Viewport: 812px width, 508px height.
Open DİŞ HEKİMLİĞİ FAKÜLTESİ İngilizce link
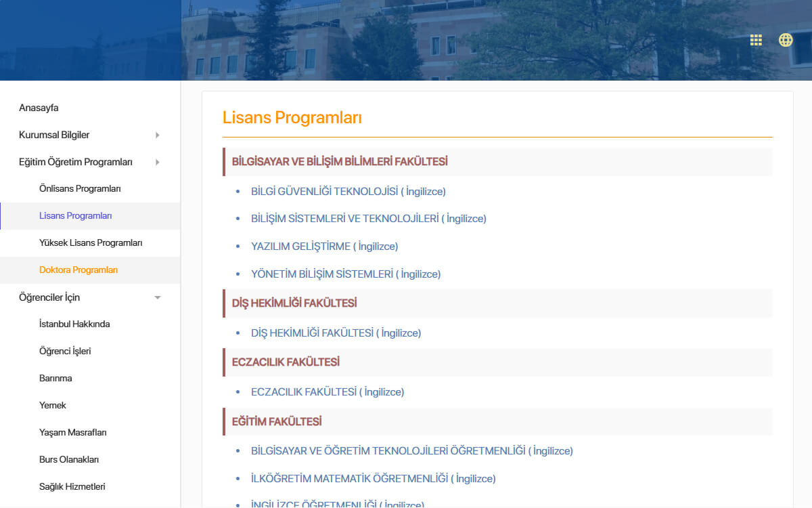(336, 333)
